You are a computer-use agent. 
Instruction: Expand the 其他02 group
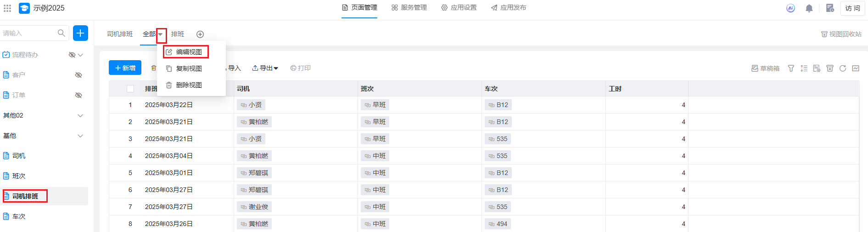point(80,115)
